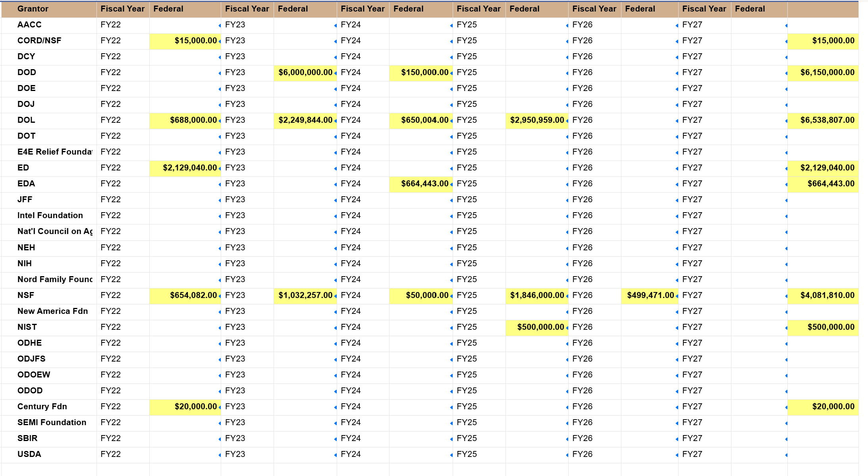
Task: Select the DOL grantor cell
Action: pyautogui.click(x=49, y=120)
